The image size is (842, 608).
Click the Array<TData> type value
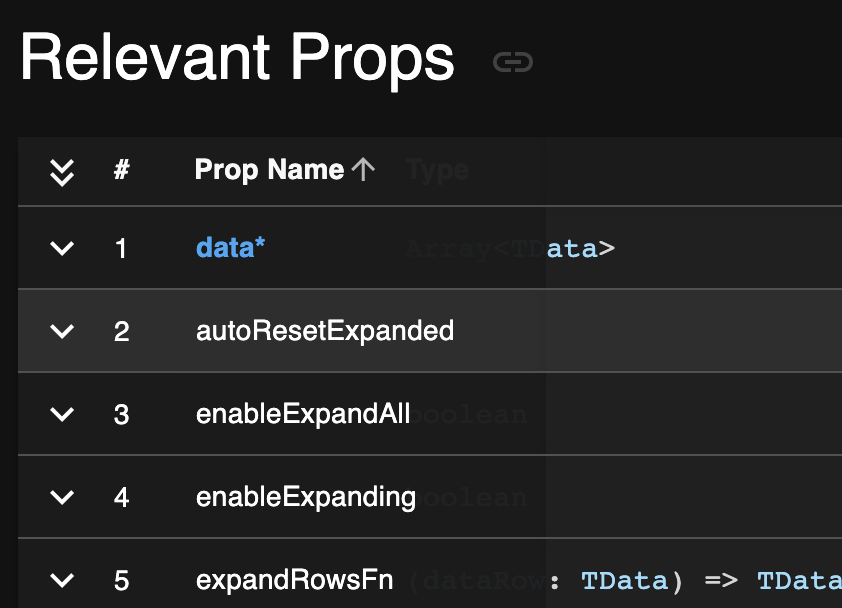point(510,249)
